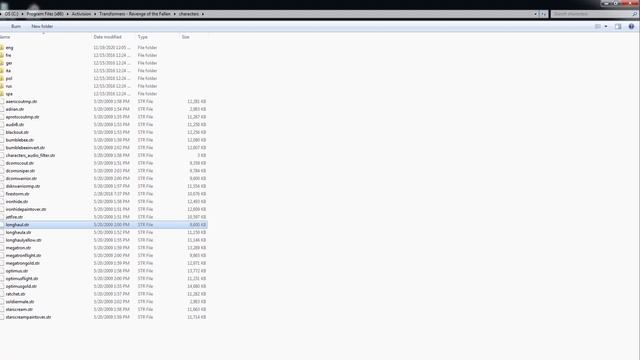
Task: Click the address bar refresh icon
Action: pyautogui.click(x=544, y=14)
